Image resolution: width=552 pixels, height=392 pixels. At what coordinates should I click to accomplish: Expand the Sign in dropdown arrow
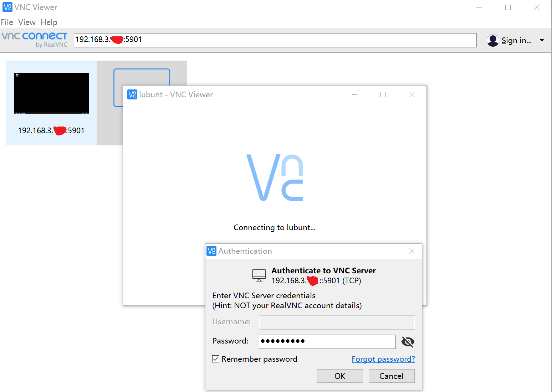(542, 40)
